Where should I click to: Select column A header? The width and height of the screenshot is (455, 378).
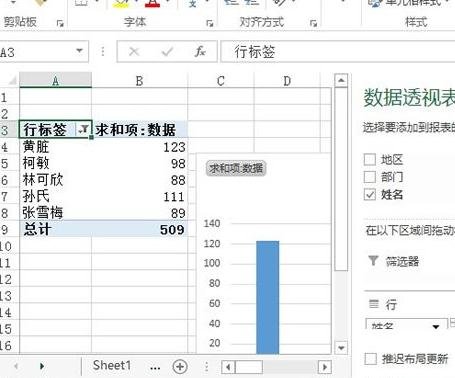[x=55, y=81]
